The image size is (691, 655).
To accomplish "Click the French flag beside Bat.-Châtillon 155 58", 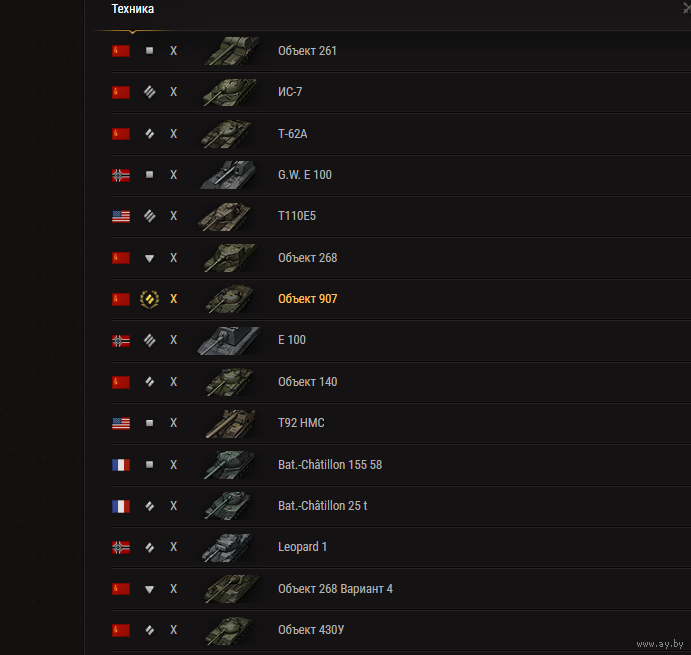I will tap(121, 465).
